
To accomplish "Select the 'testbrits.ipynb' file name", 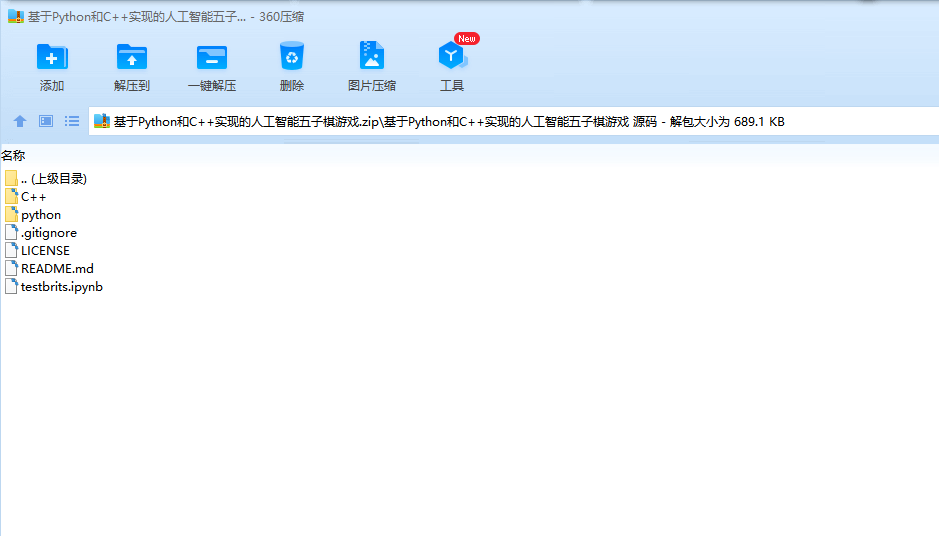I will tap(62, 287).
